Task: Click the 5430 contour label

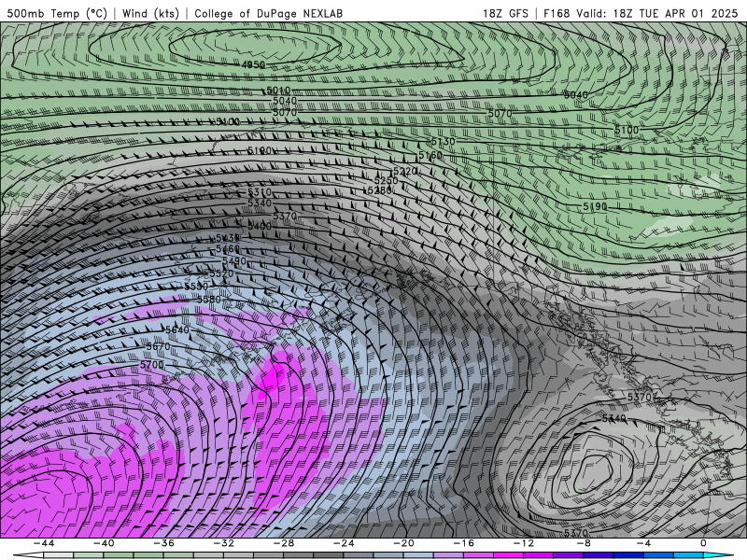Action: coord(228,238)
